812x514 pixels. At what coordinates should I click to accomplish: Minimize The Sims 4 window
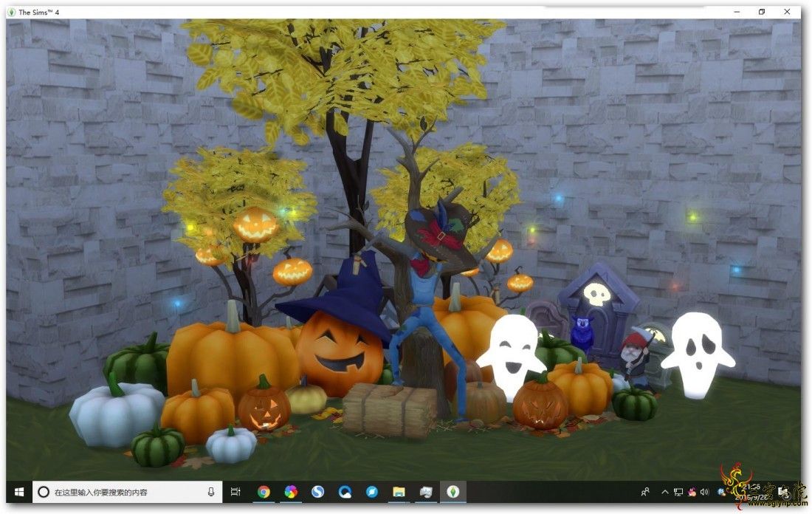(x=737, y=11)
